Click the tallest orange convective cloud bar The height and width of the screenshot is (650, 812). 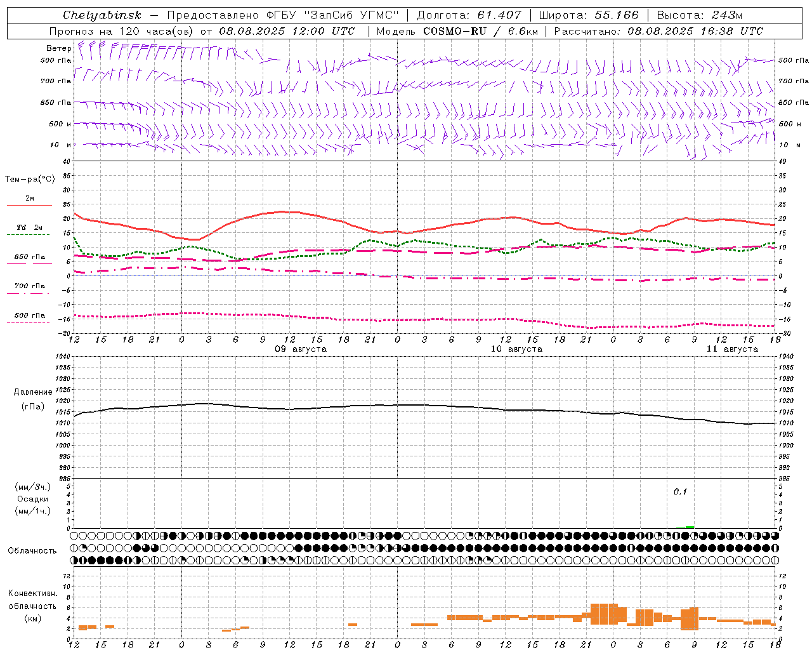click(x=604, y=614)
